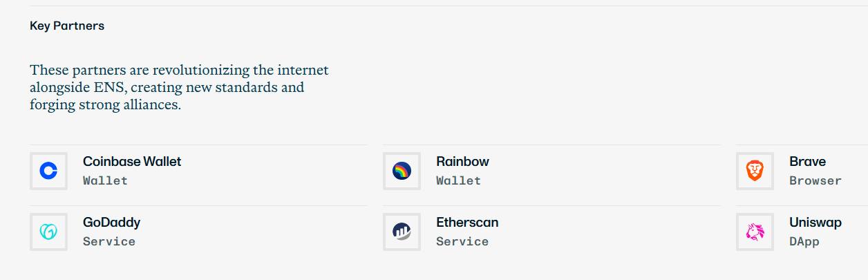Click the Wallet label under Coinbase Wallet
The height and width of the screenshot is (280, 868).
(105, 180)
